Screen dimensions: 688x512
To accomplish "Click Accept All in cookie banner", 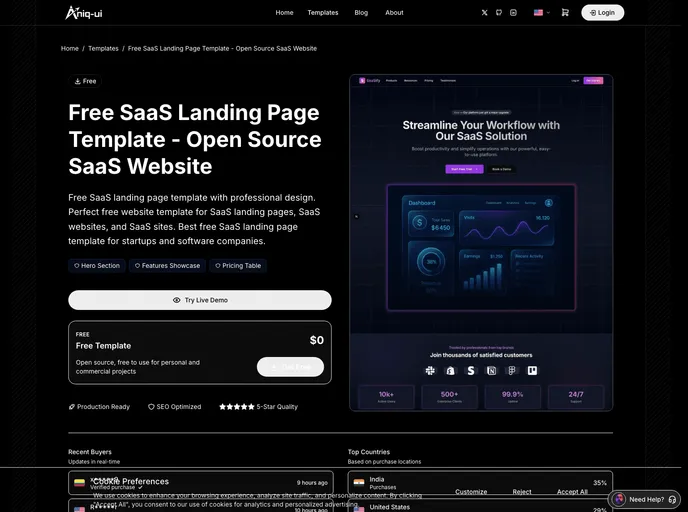I will (x=572, y=492).
